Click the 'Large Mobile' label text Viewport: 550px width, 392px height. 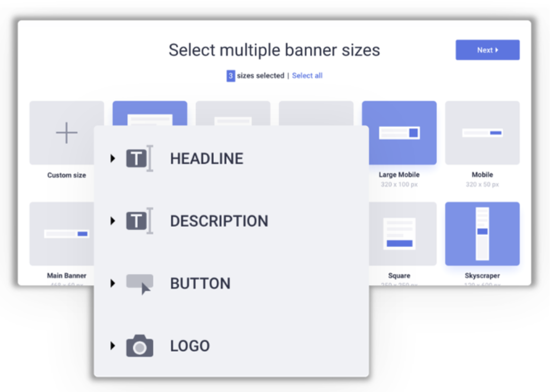tap(399, 175)
